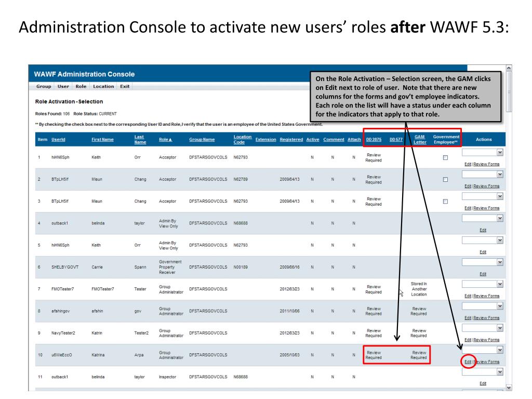The height and width of the screenshot is (399, 532).
Task: Open the Group menu
Action: 44,87
